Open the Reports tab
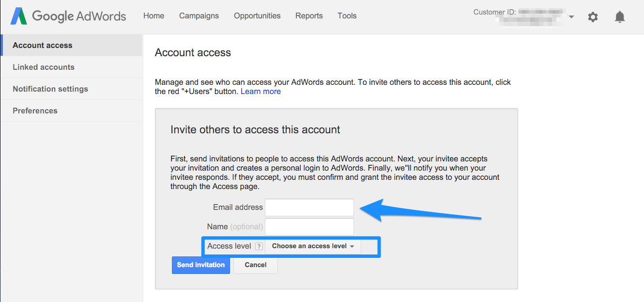This screenshot has height=302, width=644. 309,16
